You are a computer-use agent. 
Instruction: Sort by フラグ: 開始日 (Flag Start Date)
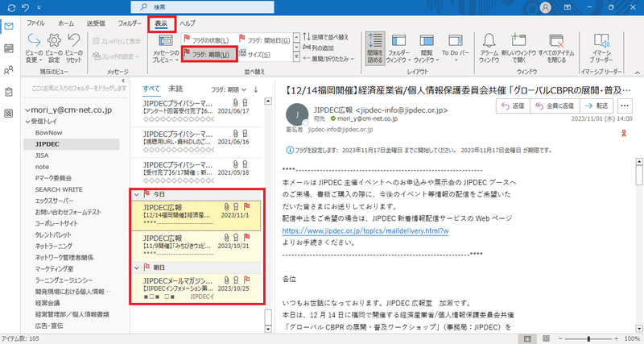click(x=266, y=40)
